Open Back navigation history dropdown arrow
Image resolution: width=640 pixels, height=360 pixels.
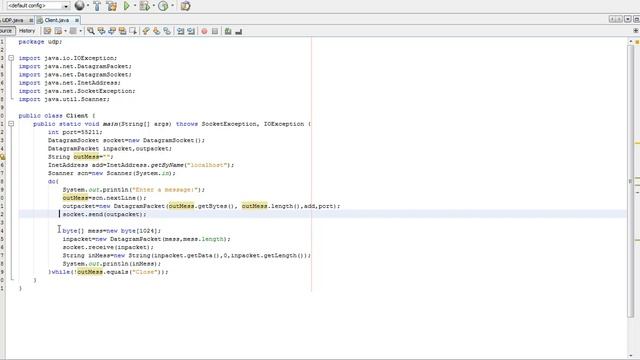(x=65, y=31)
